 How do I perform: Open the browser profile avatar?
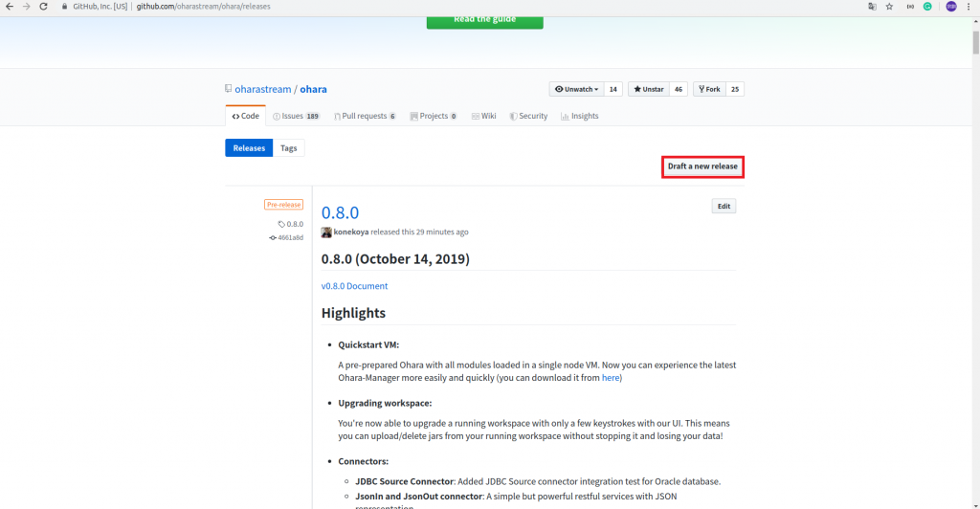(951, 7)
